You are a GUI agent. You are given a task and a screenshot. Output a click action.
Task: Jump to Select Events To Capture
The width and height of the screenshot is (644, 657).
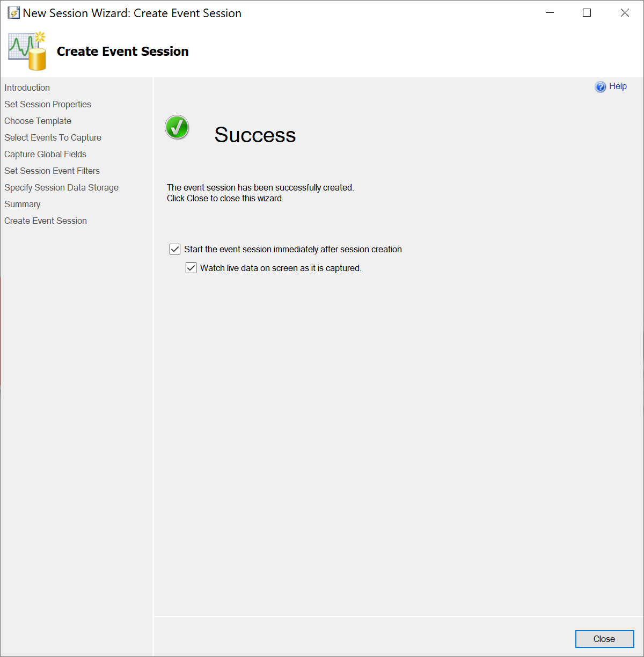[53, 137]
